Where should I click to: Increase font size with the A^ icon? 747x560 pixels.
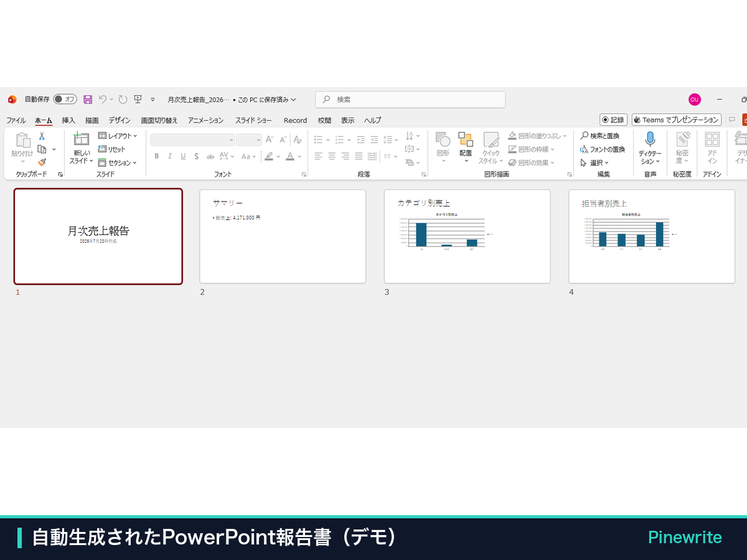[270, 140]
